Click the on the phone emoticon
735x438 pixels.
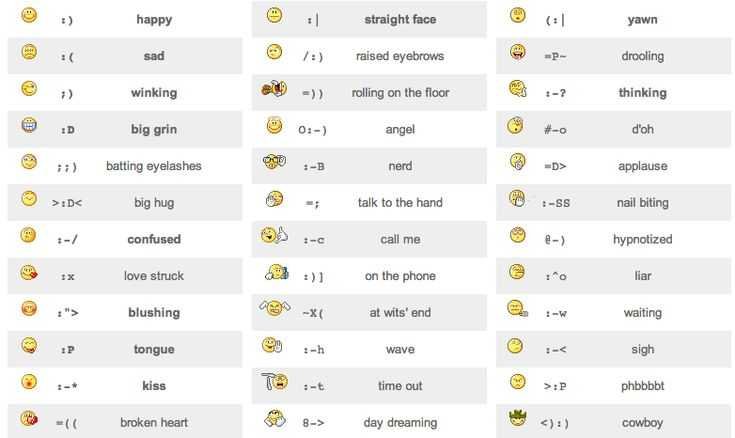click(274, 272)
